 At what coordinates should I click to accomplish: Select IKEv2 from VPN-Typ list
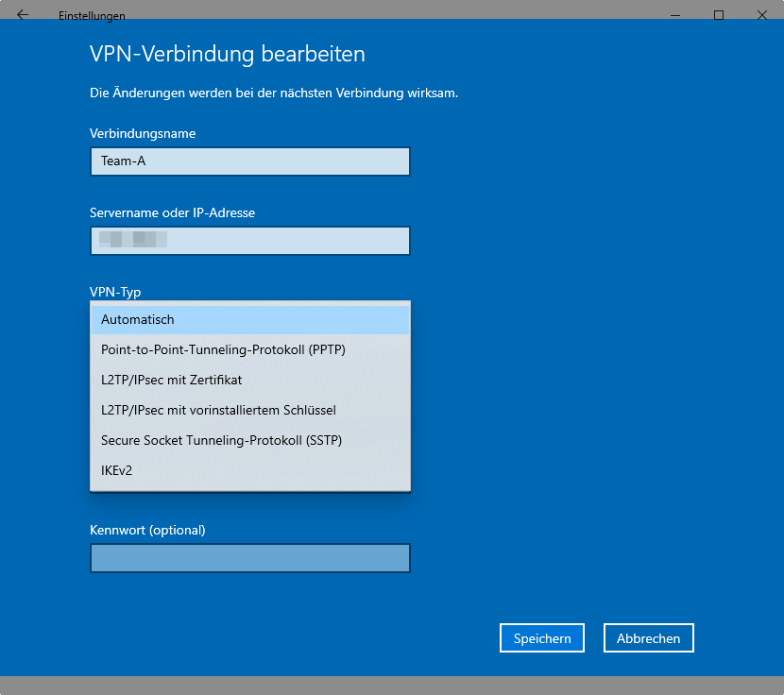coord(250,470)
